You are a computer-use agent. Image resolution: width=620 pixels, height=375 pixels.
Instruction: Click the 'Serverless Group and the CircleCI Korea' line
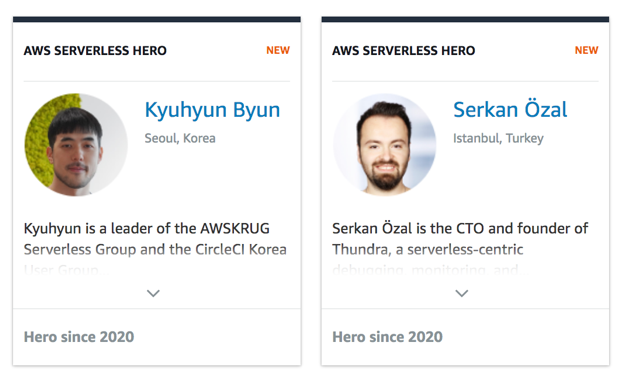click(155, 250)
